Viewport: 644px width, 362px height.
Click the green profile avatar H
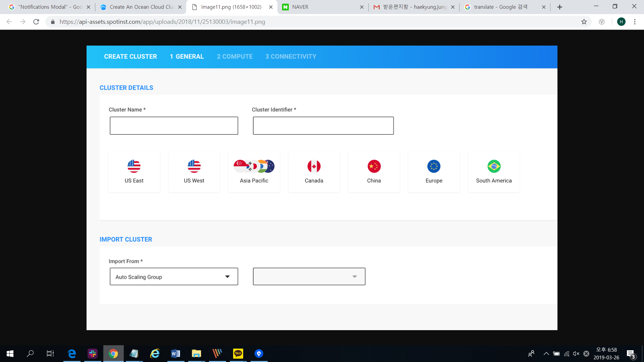tap(621, 22)
